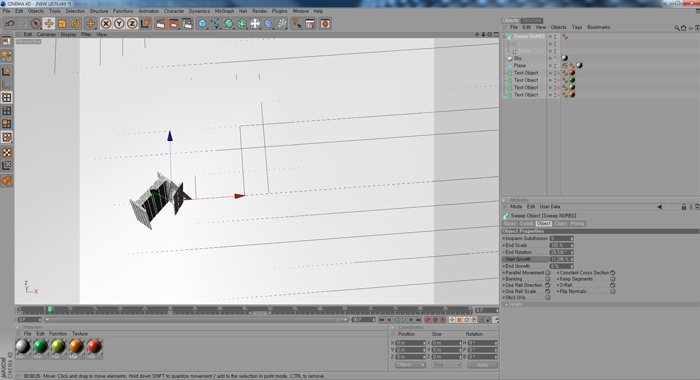Enable the Keep Segments checkbox
The width and height of the screenshot is (700, 380).
[x=613, y=279]
